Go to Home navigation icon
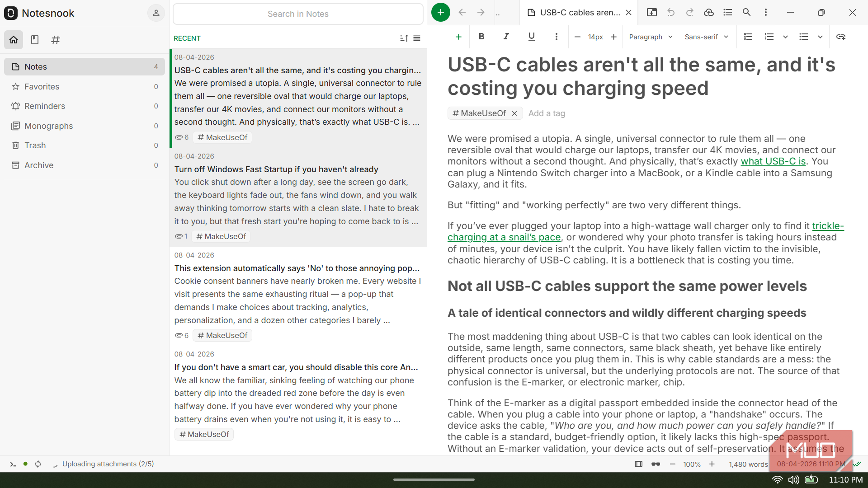 tap(14, 40)
